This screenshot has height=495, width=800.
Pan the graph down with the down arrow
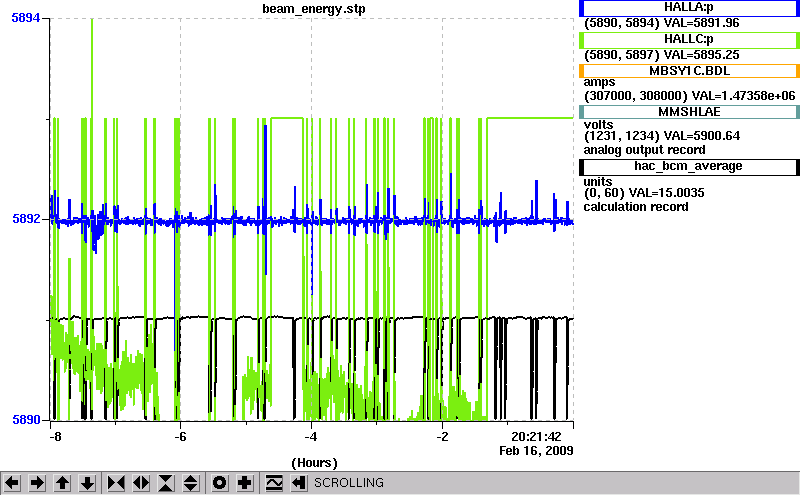(88, 483)
